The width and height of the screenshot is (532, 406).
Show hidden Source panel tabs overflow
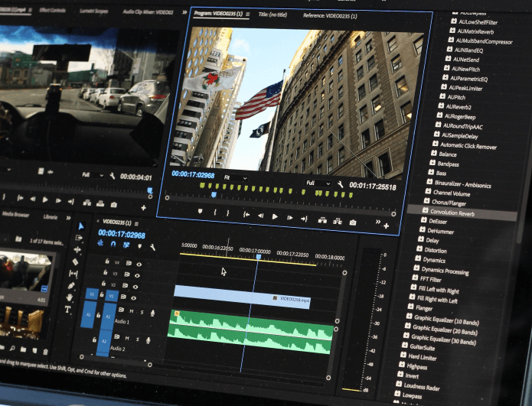pos(184,12)
